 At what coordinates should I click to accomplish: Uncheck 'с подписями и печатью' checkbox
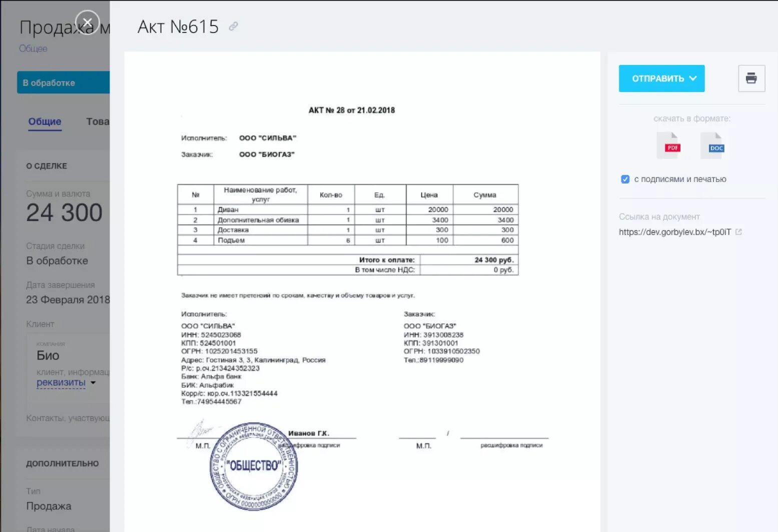click(625, 179)
